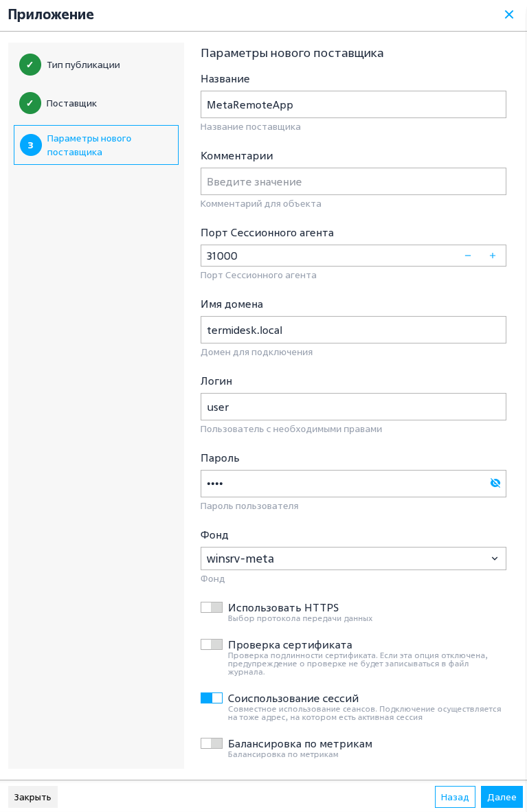Image resolution: width=527 pixels, height=812 pixels.
Task: Select the Параметры нового поставщика step
Action: tap(96, 145)
